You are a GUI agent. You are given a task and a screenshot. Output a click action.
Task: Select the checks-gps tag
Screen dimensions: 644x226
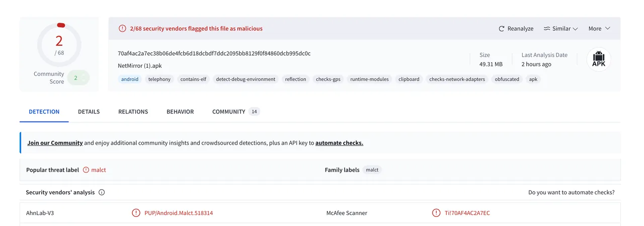pos(328,79)
